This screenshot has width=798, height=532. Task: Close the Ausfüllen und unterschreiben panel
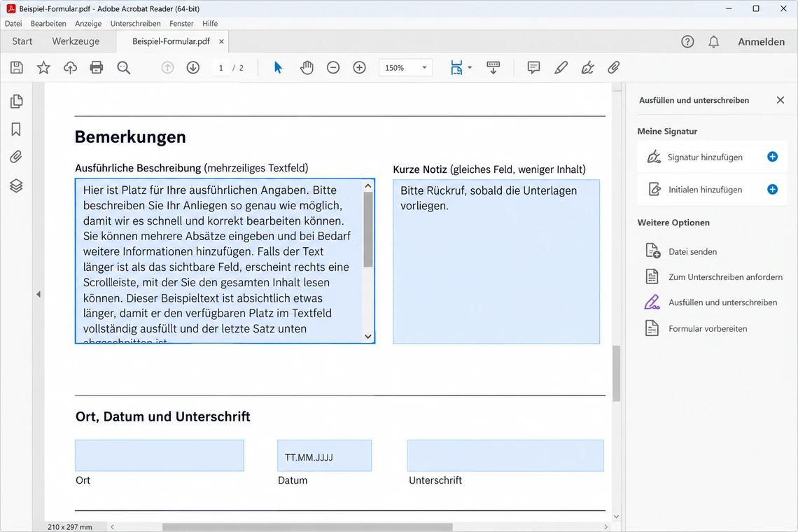(x=780, y=100)
